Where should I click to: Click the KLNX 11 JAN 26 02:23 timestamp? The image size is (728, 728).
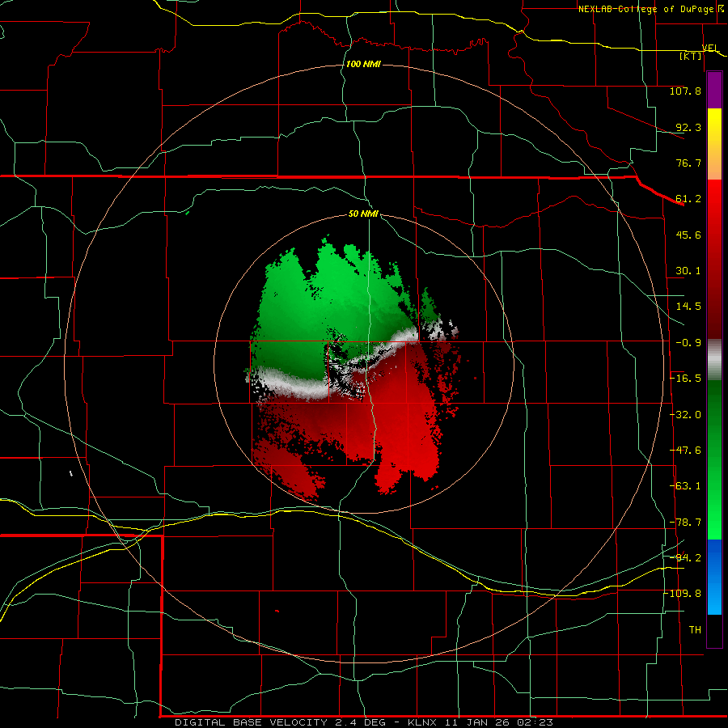point(480,722)
